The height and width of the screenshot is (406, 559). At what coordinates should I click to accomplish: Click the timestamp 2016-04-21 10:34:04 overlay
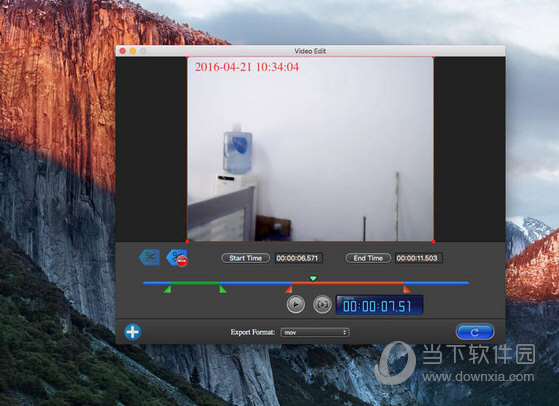click(x=247, y=67)
